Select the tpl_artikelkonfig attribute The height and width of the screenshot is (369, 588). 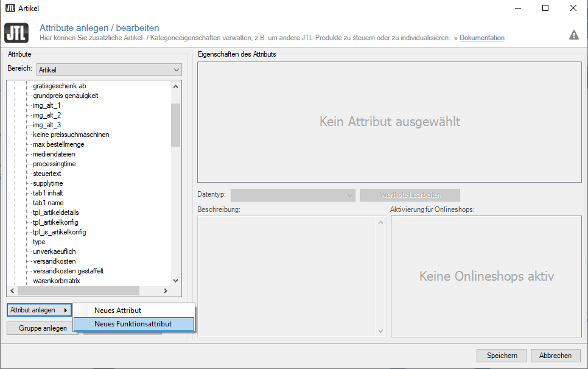click(x=55, y=222)
